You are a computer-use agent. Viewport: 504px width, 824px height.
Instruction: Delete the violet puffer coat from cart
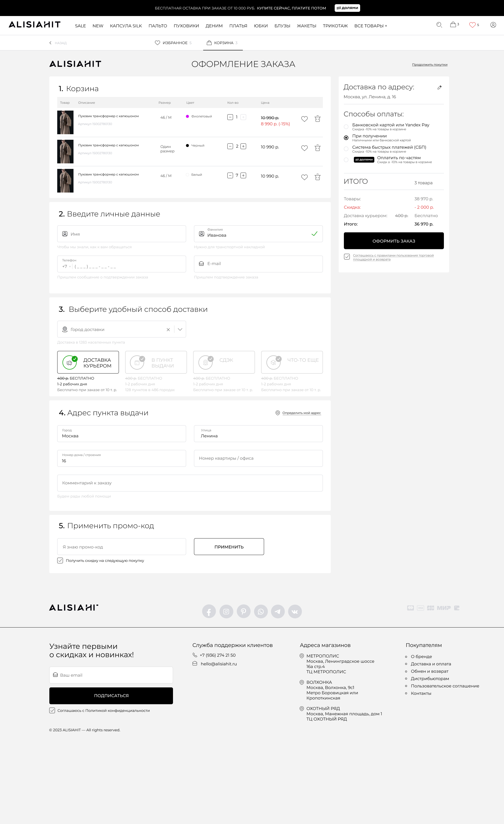click(318, 119)
